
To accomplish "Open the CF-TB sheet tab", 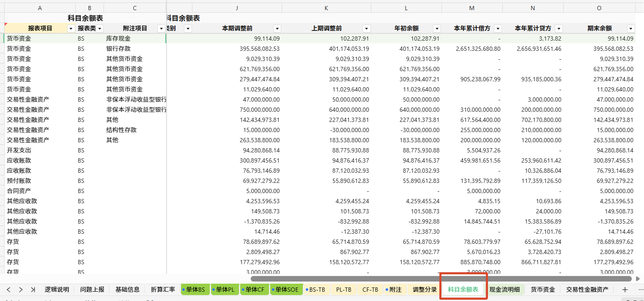I will [x=370, y=290].
